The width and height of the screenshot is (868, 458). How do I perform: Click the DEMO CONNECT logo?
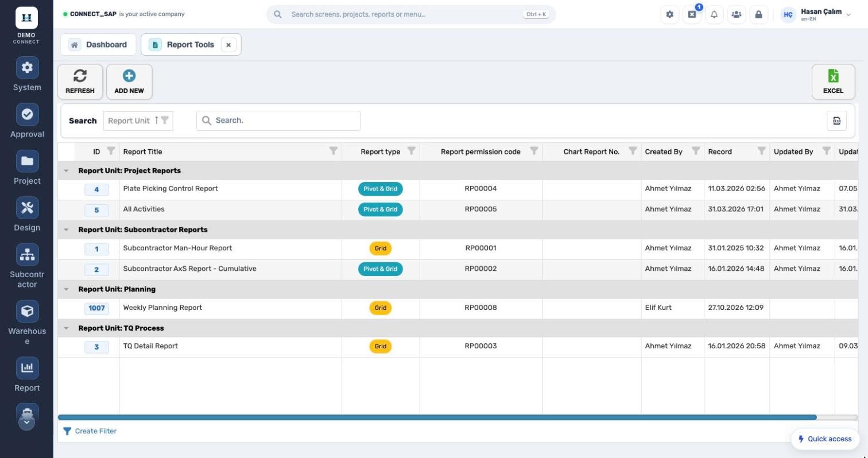coord(26,25)
